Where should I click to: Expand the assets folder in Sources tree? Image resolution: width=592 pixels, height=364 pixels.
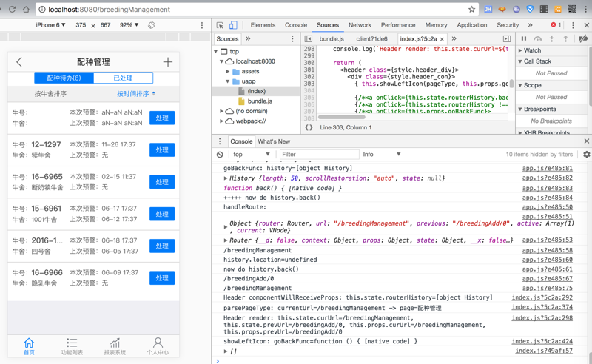(x=229, y=72)
